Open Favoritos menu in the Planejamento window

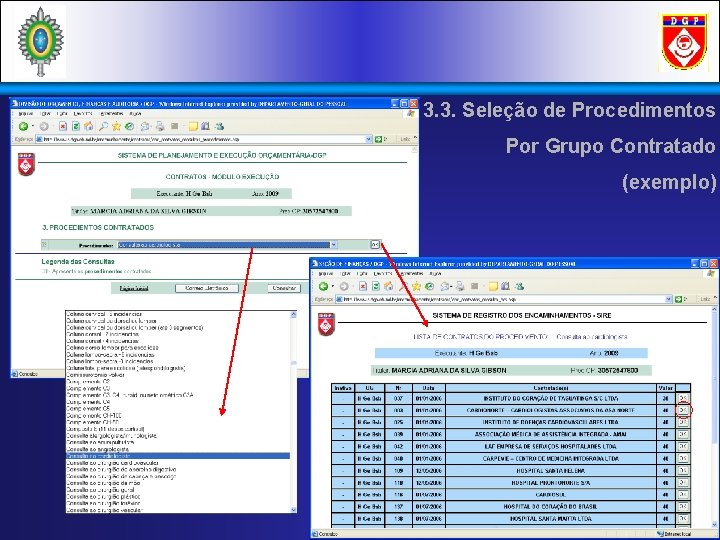[x=83, y=114]
